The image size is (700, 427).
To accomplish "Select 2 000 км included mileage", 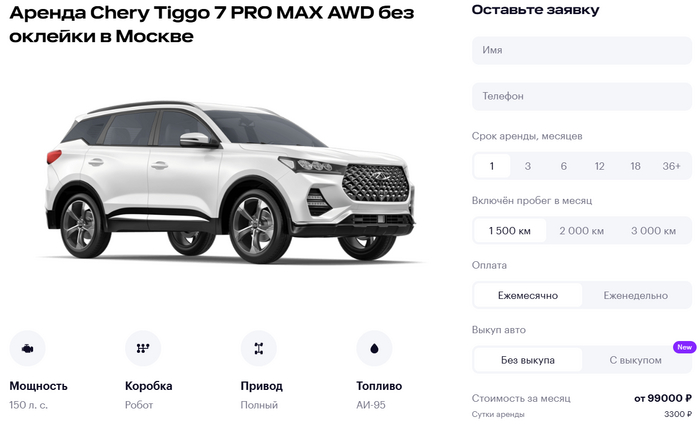I will [x=582, y=231].
